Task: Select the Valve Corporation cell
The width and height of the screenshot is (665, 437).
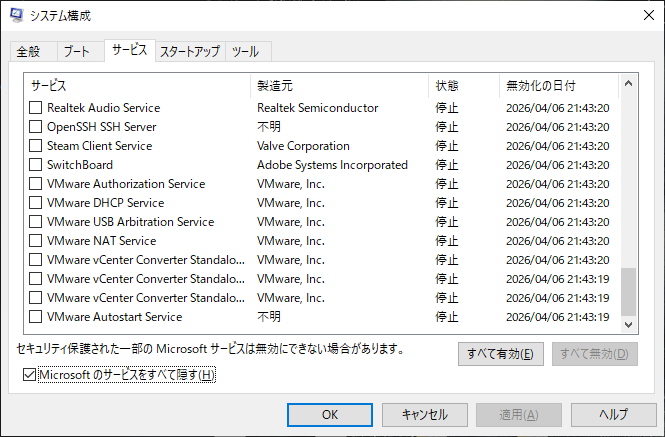Action: pos(303,146)
